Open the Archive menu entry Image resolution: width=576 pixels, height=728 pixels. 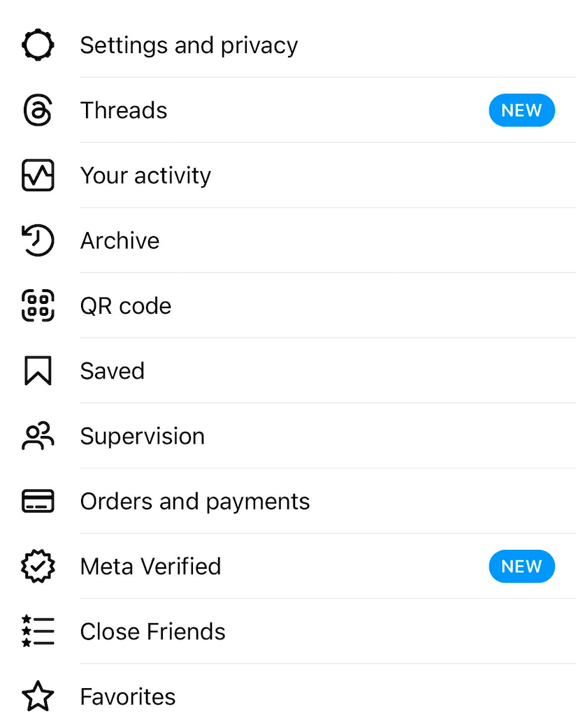pyautogui.click(x=120, y=240)
